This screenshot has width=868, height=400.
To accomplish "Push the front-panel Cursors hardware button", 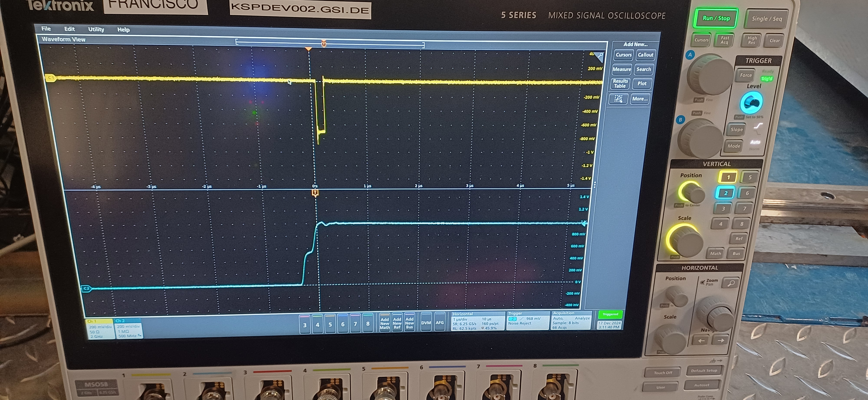I will 702,40.
